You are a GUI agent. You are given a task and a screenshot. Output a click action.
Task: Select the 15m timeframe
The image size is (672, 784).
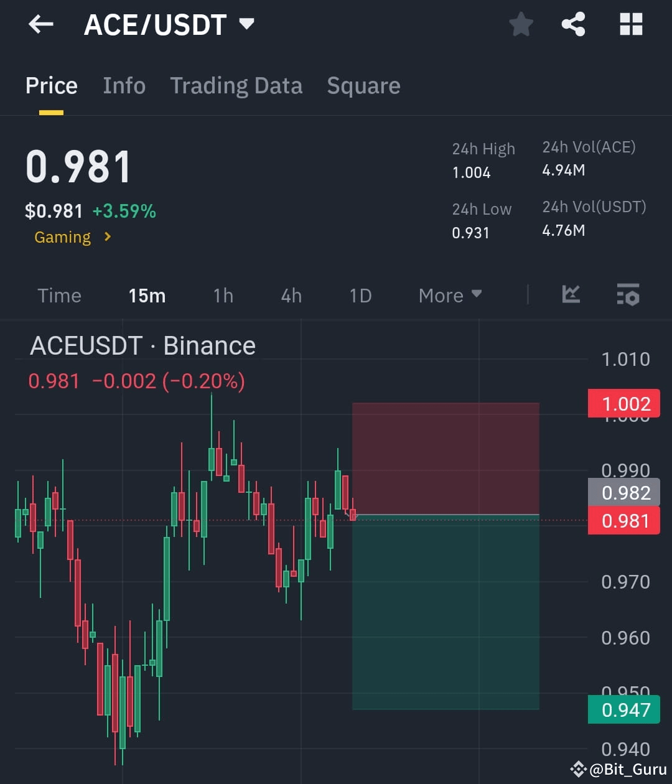click(x=147, y=295)
